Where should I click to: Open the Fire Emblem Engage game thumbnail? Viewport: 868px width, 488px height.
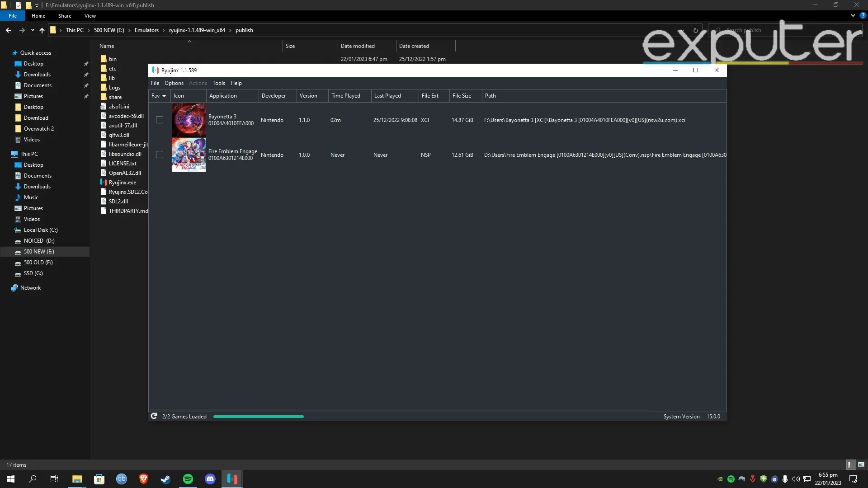189,155
